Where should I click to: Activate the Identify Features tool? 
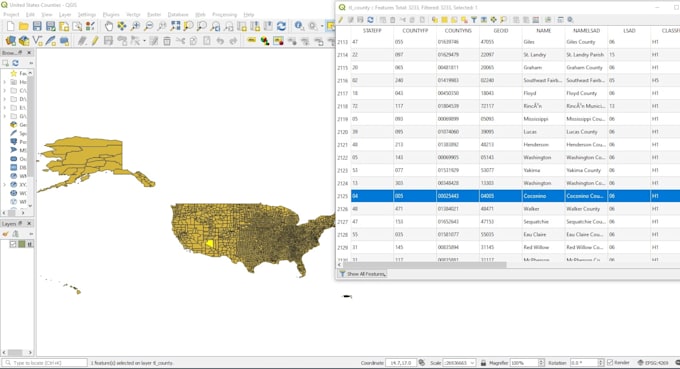(x=299, y=26)
